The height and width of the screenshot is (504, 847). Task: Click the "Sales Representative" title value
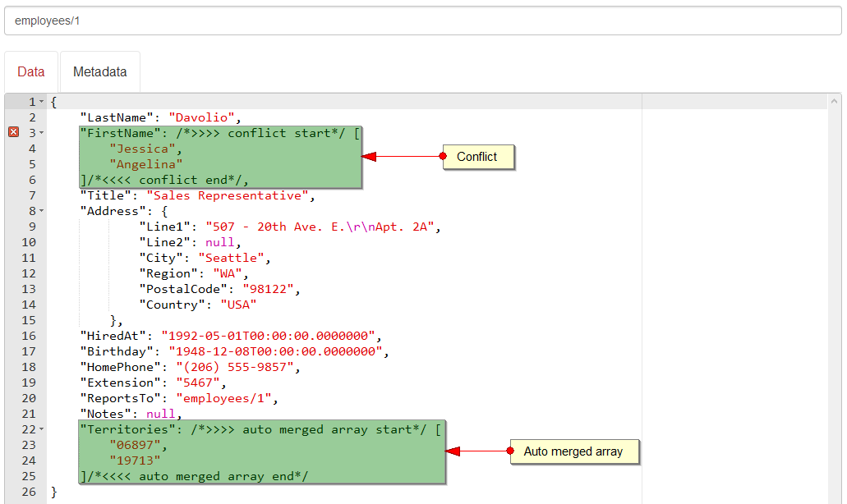coord(228,195)
